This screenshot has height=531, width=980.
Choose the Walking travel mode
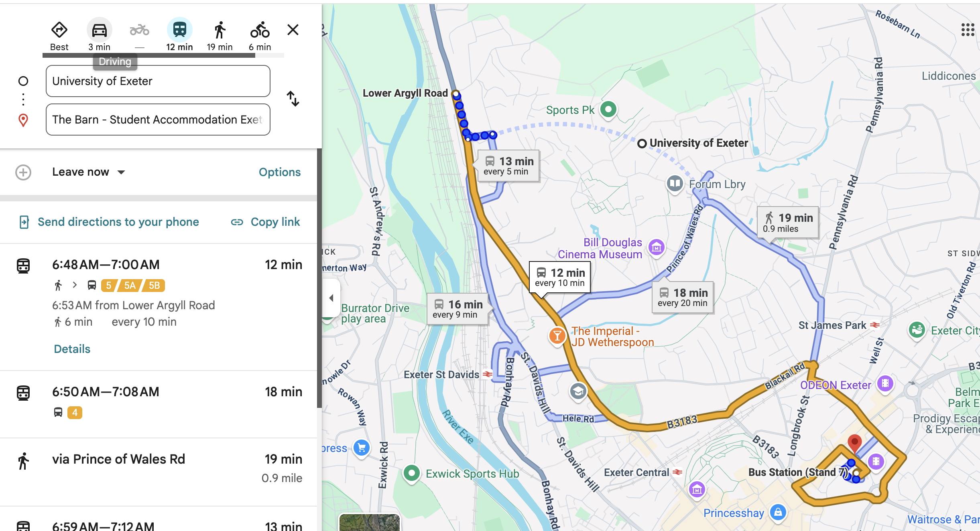(x=220, y=30)
